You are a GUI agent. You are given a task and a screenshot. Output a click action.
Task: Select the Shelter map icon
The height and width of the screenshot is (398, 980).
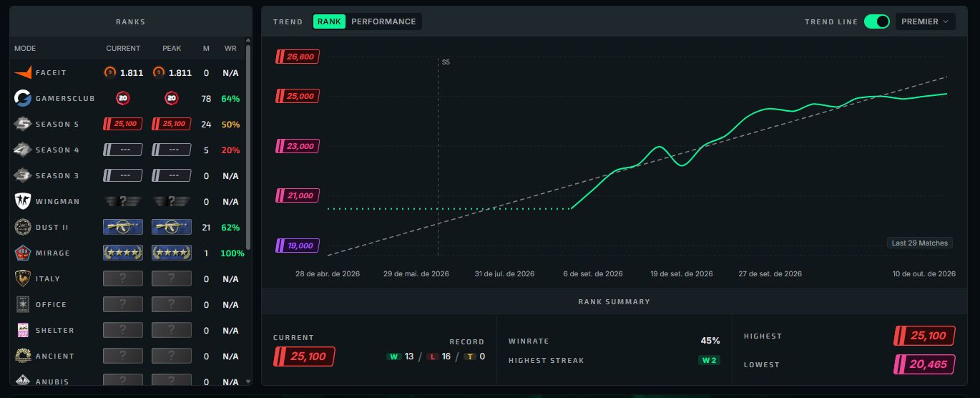coord(23,330)
